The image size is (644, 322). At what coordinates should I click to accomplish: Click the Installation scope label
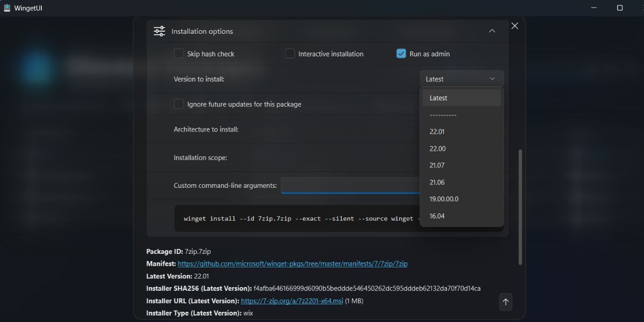[201, 158]
